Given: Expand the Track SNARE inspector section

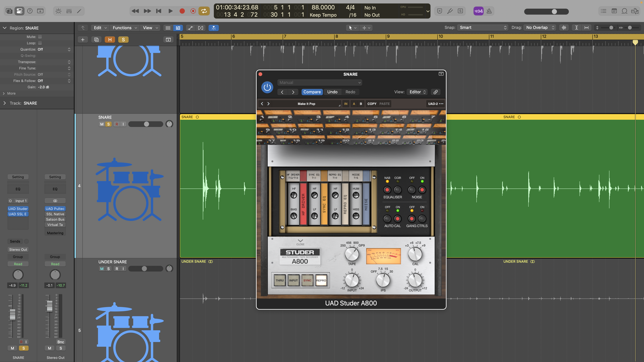Looking at the screenshot, I should [x=5, y=103].
